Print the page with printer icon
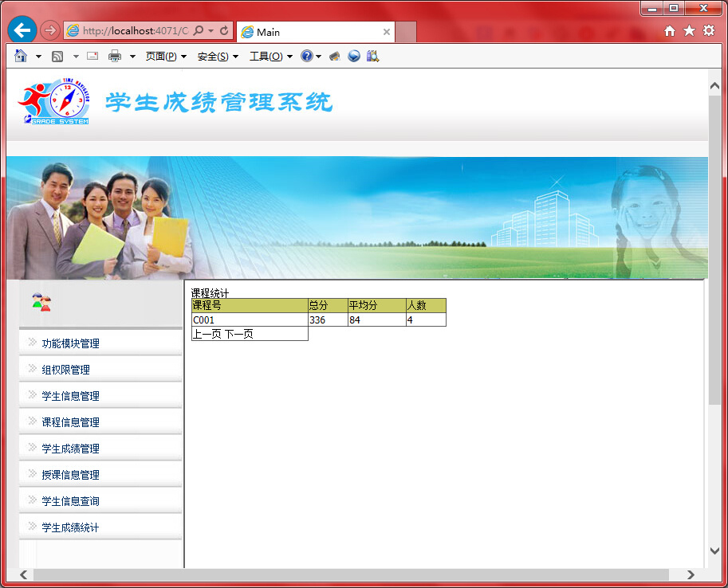Image resolution: width=728 pixels, height=588 pixels. point(115,56)
